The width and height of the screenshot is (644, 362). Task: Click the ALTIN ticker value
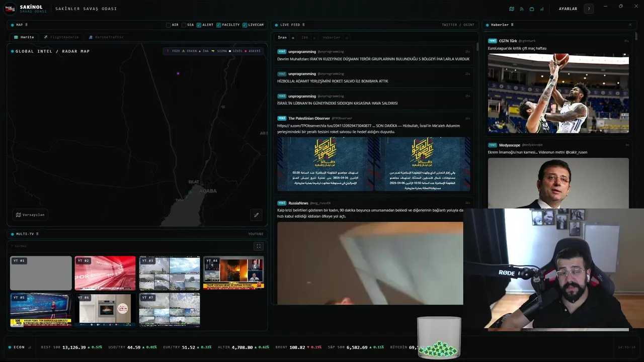point(242,347)
